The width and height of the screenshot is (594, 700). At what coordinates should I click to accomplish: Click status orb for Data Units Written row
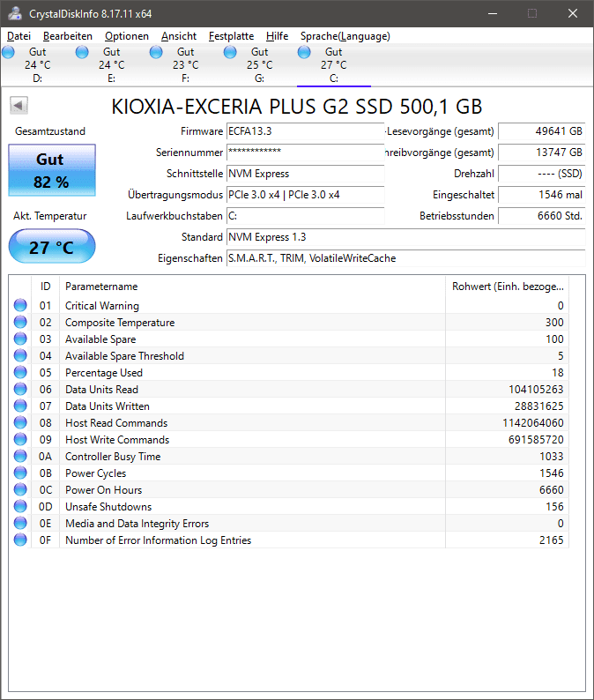coord(20,406)
